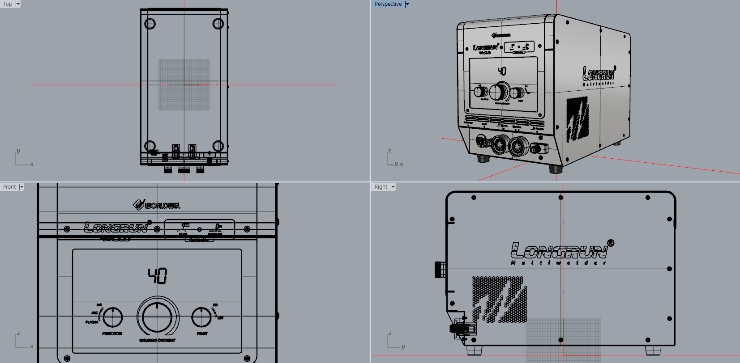Screen dimensions: 740x363
Task: Select the '40' display digits in Front view
Action: point(157,276)
